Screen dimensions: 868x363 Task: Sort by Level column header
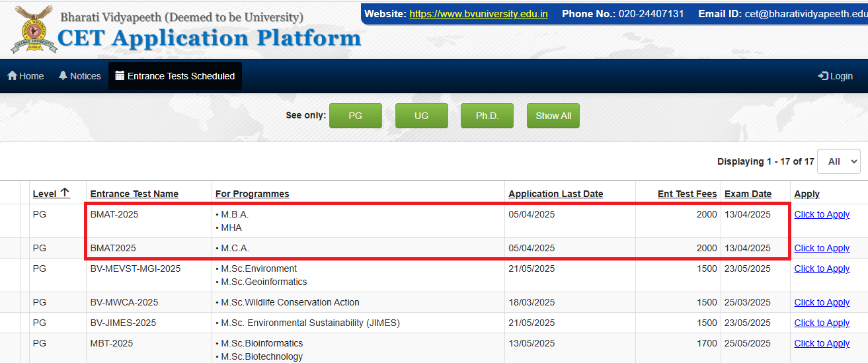[51, 194]
